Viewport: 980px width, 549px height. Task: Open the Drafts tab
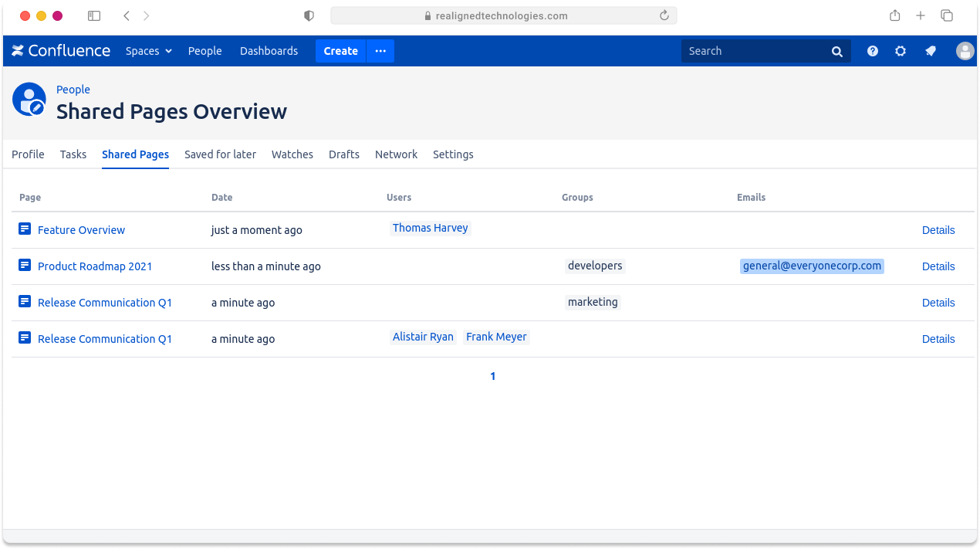click(x=343, y=154)
